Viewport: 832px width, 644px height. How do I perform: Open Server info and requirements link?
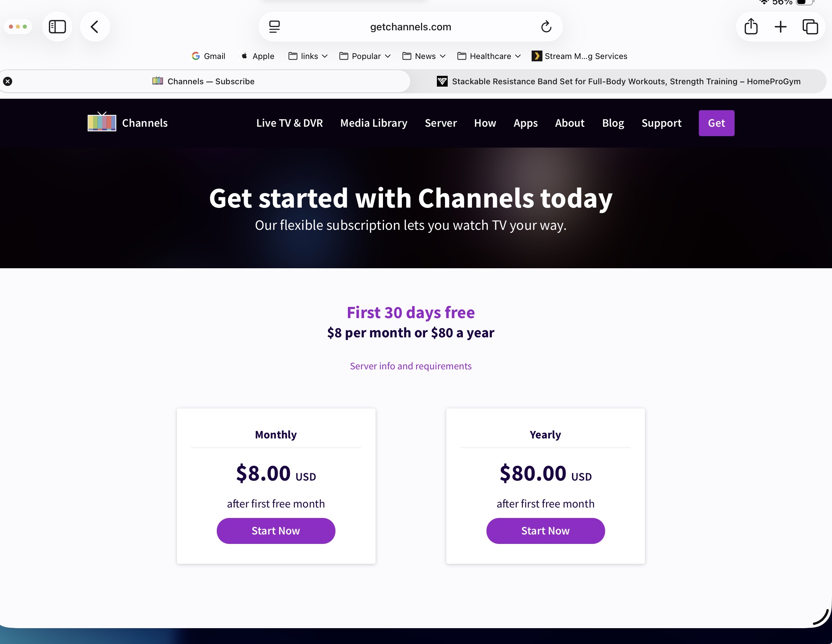[x=411, y=366]
